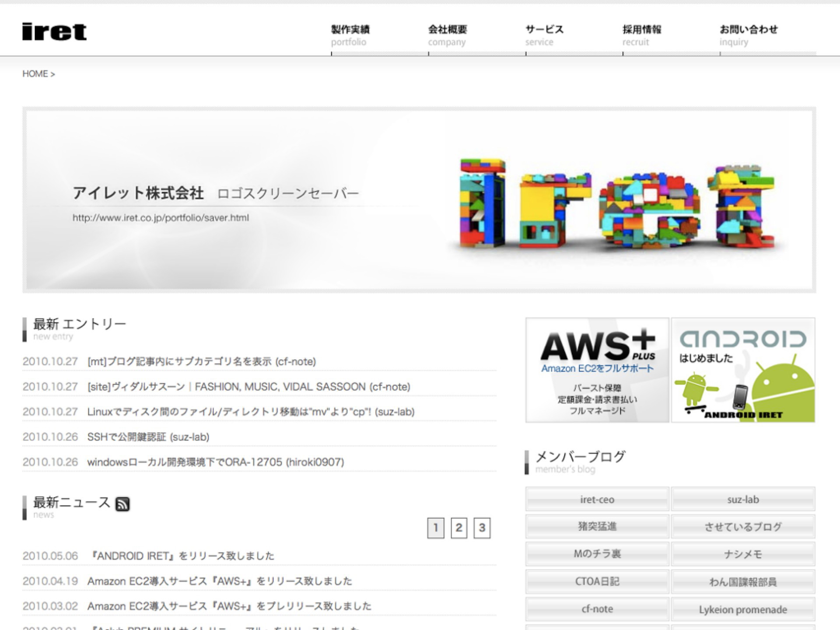Open the 2010.03.02 AWS+ pre-release news item
Viewport: 840px width, 630px height.
[229, 606]
